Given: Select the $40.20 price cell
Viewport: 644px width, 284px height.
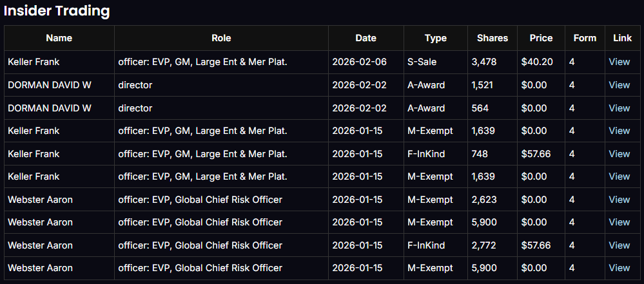Looking at the screenshot, I should coord(537,62).
